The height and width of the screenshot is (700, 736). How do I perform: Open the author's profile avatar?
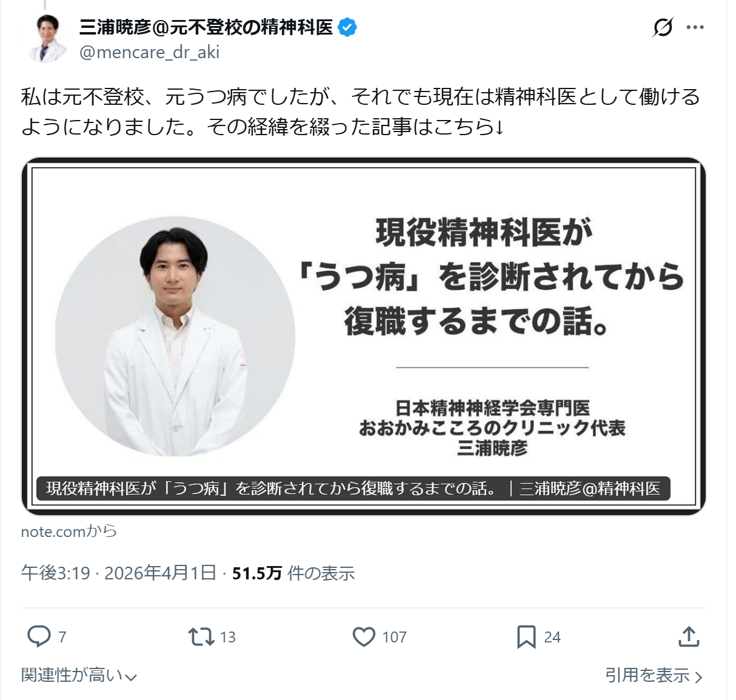point(45,39)
